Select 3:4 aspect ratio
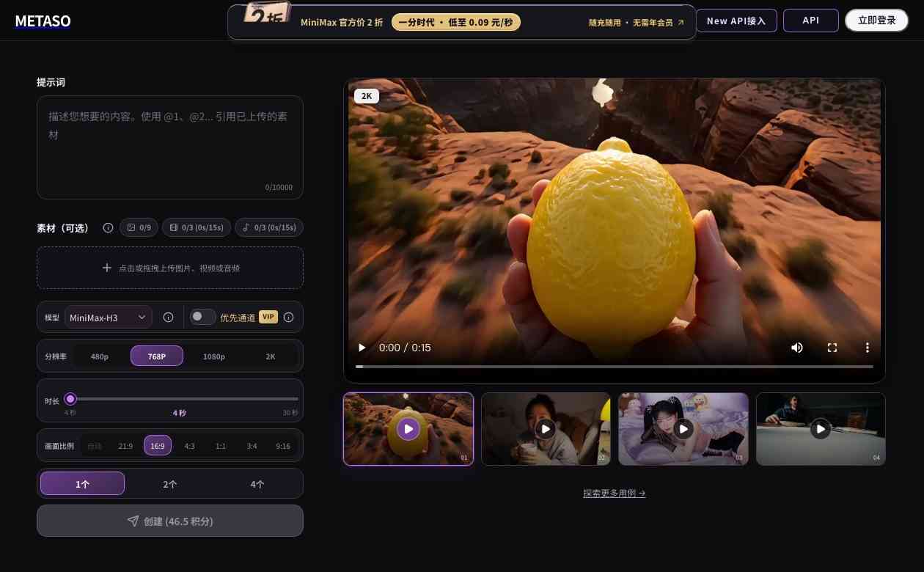The width and height of the screenshot is (924, 572). coord(252,446)
